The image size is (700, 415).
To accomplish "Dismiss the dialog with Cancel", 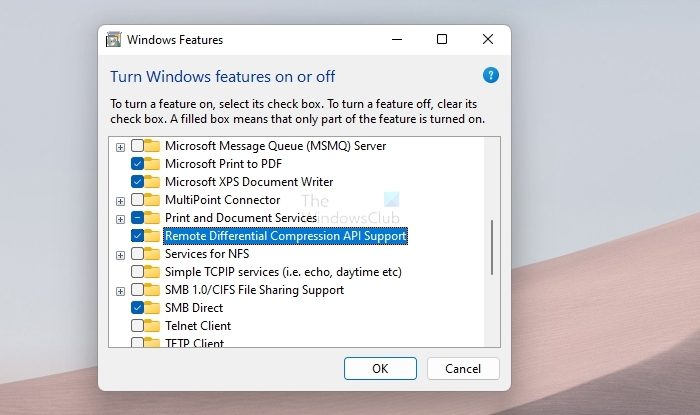I will coord(463,369).
